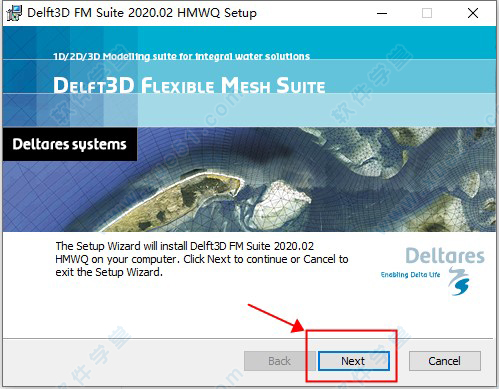Click the '1D/2D/3D Modelling suite' subtitle text
This screenshot has width=499, height=389.
pos(181,56)
